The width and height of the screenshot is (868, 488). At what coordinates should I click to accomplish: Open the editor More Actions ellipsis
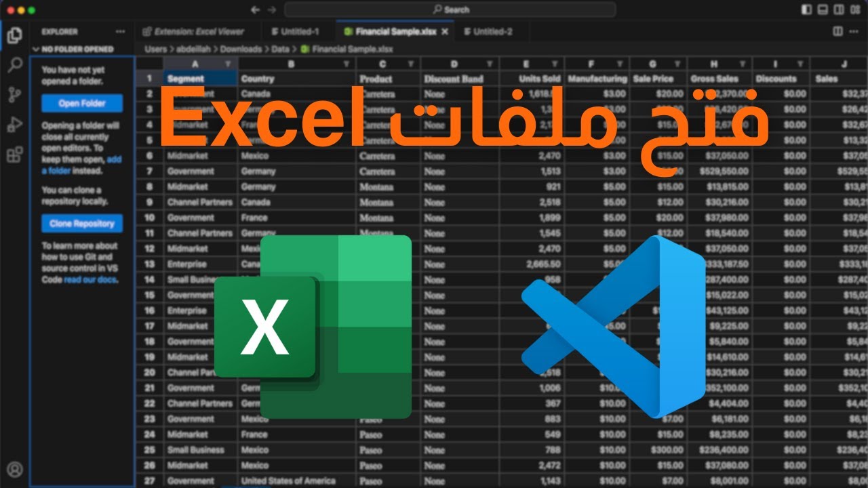tap(855, 31)
